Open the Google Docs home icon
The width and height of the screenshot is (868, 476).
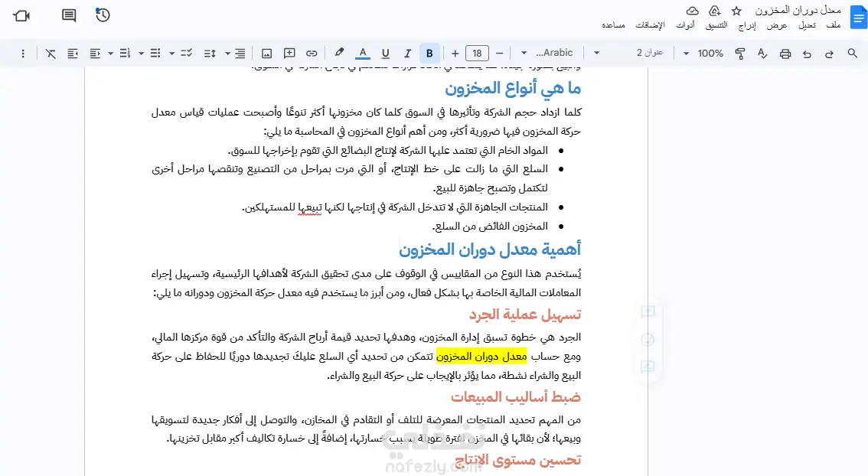859,18
